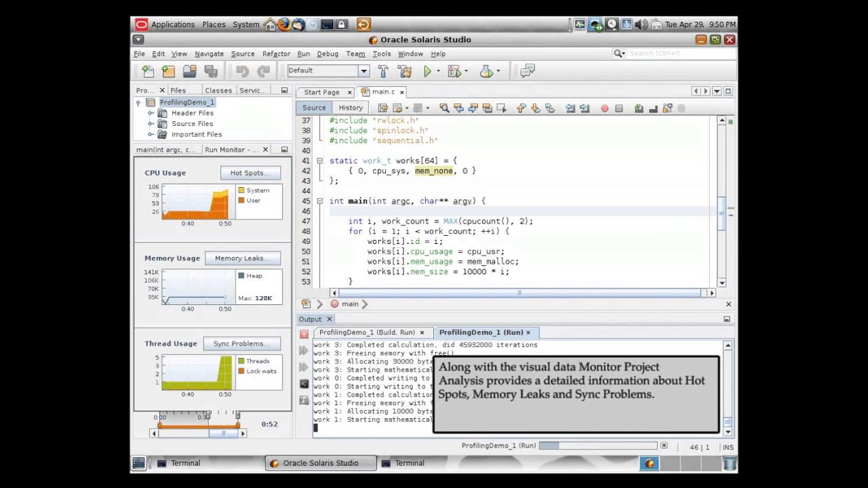
Task: Click the Clean and Build icon
Action: [x=405, y=71]
